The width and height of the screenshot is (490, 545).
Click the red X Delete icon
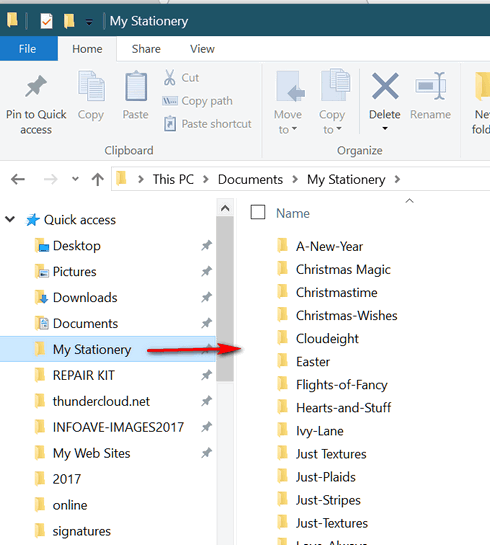385,86
